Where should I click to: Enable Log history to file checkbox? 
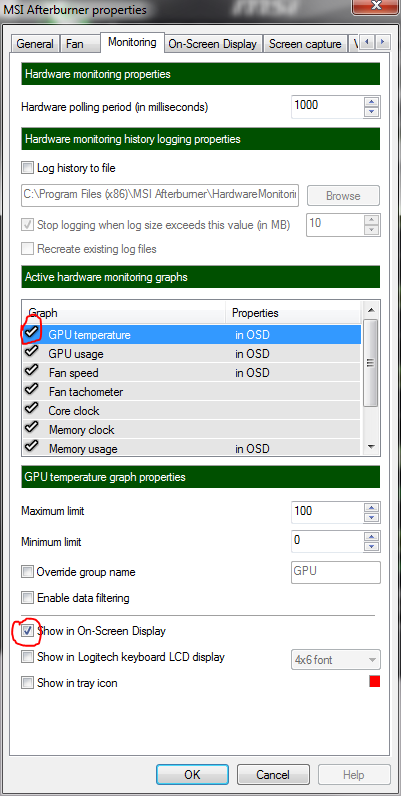pyautogui.click(x=27, y=168)
